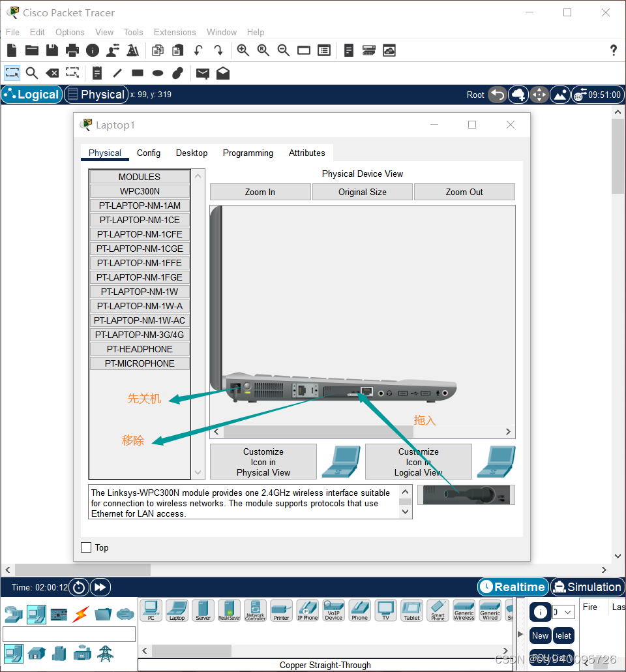Open the PDU scenario dropdown
The width and height of the screenshot is (626, 672).
click(x=563, y=612)
